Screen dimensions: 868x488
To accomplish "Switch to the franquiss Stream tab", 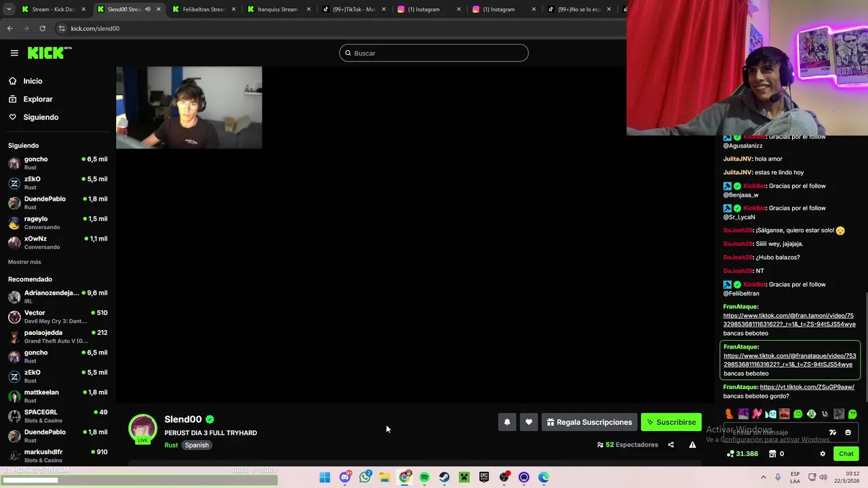I will tap(278, 9).
